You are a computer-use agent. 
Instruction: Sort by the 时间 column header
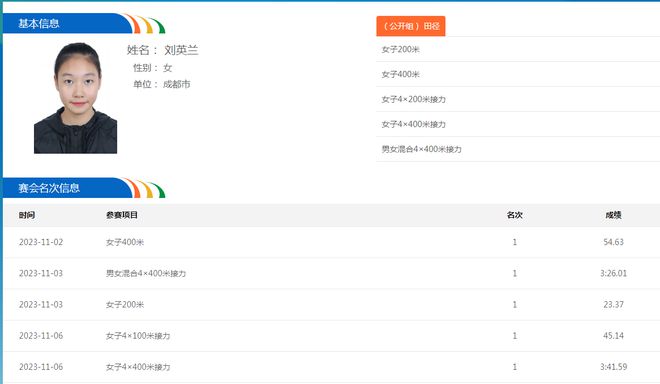coord(27,215)
